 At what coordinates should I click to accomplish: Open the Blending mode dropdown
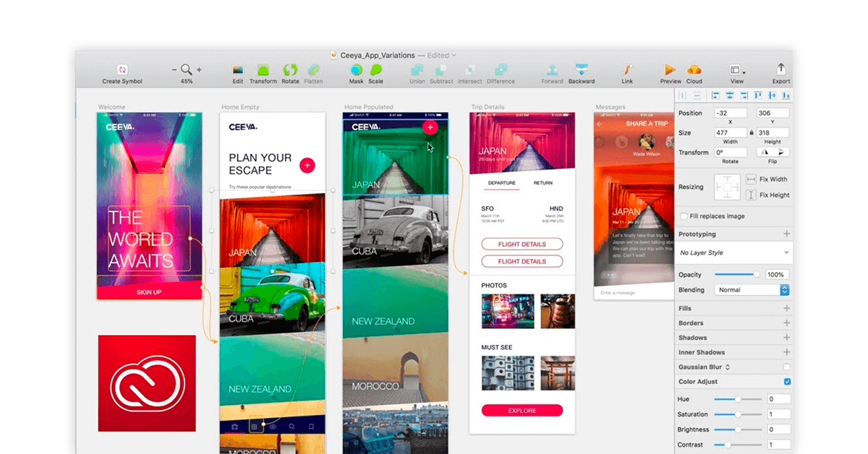[x=752, y=290]
